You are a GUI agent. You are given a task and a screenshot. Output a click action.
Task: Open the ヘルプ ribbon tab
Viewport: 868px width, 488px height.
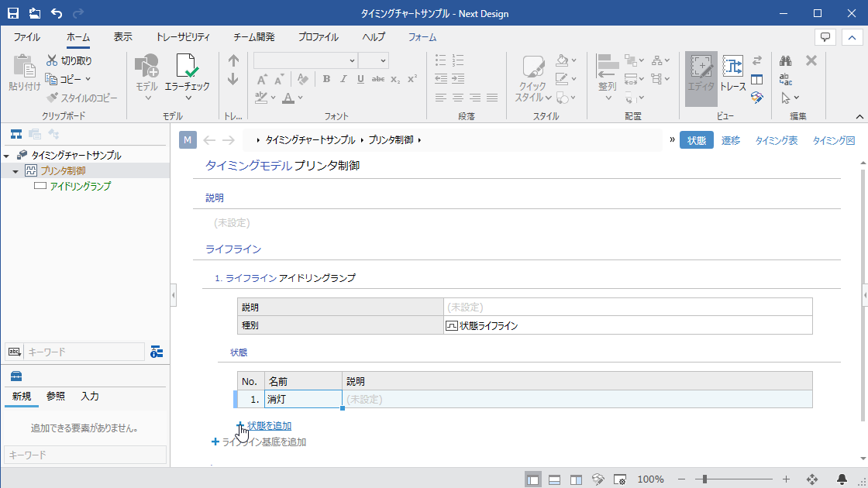tap(373, 37)
